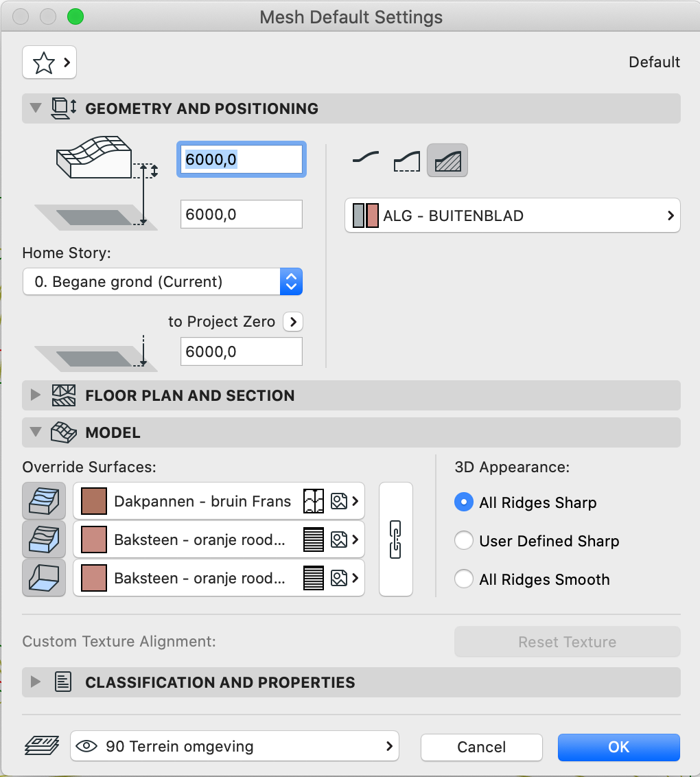
Task: Click the Dakpannen bruin Frans color swatch
Action: click(x=93, y=501)
